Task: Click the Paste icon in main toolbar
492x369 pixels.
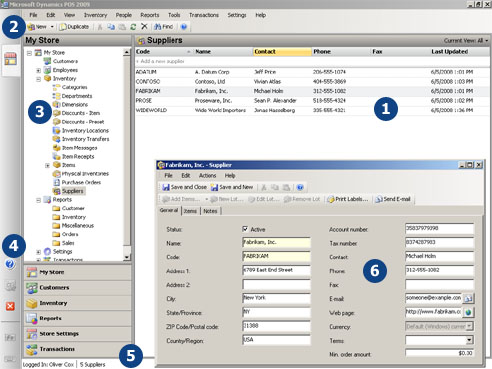Action: point(122,27)
